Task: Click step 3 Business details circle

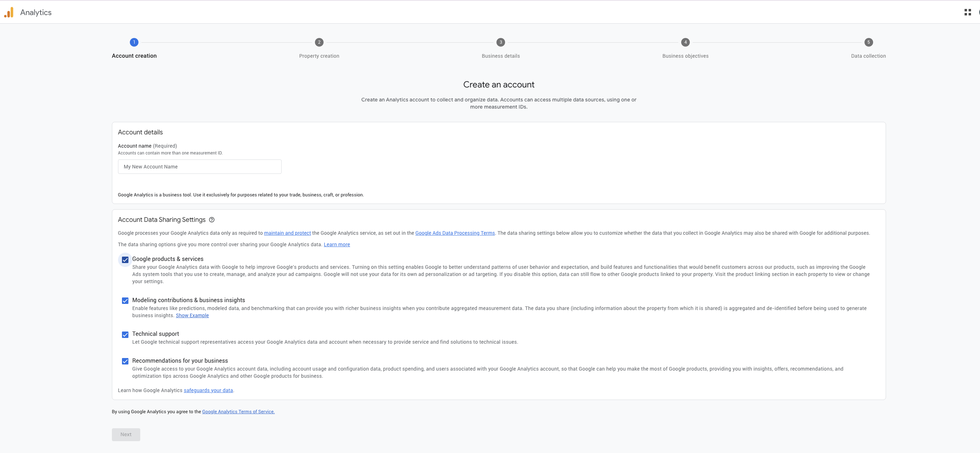Action: coord(500,42)
